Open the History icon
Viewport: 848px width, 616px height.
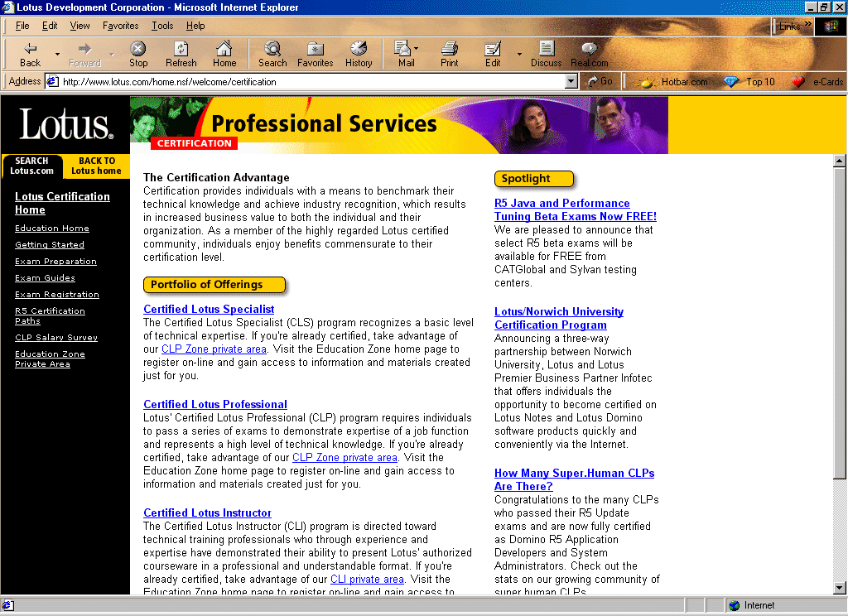(x=358, y=48)
